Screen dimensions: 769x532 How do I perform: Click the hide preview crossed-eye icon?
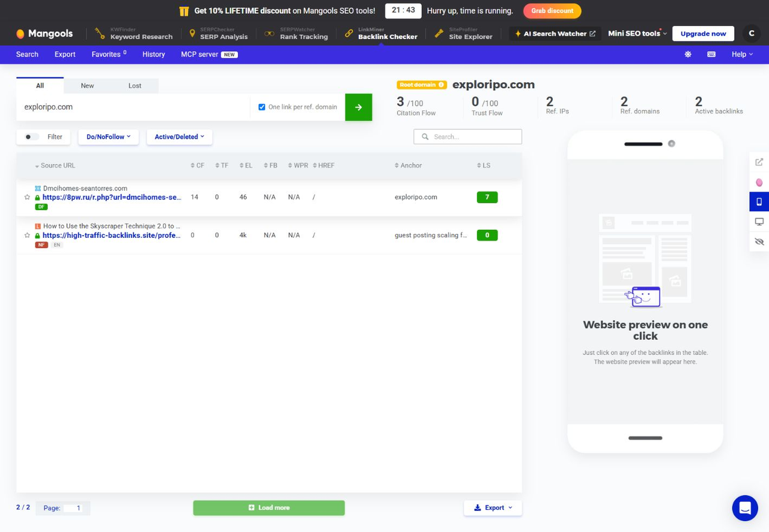(759, 241)
